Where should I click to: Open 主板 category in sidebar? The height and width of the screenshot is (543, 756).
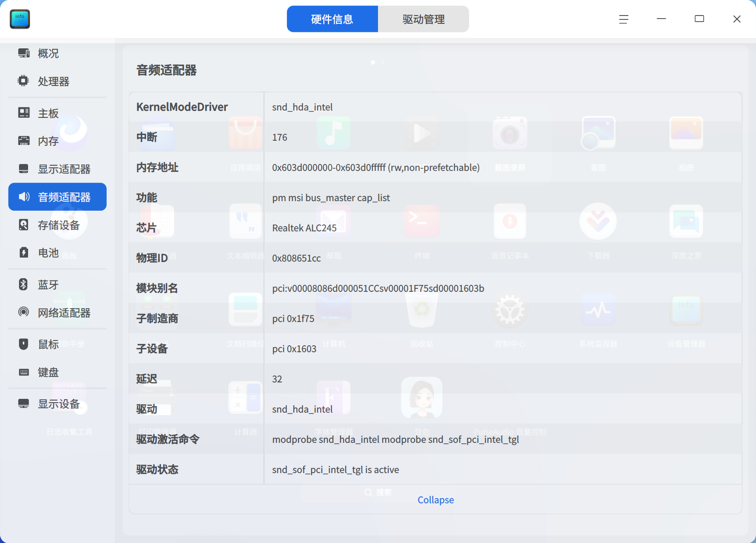57,113
